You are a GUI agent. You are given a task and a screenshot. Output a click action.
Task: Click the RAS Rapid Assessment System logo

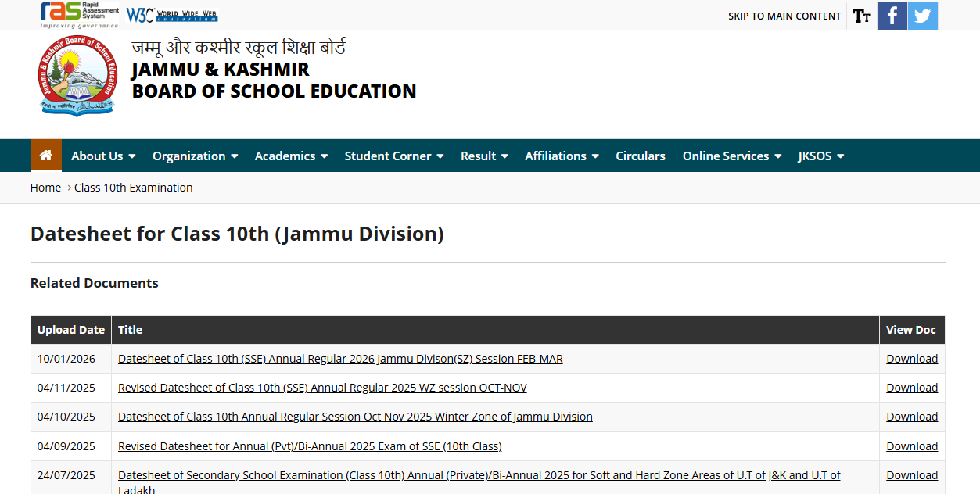(x=80, y=14)
